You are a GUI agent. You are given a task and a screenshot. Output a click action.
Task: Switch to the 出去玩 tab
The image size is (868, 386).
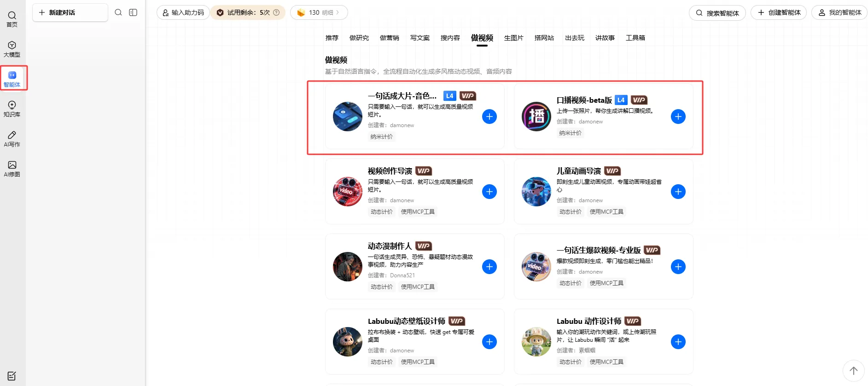click(575, 38)
